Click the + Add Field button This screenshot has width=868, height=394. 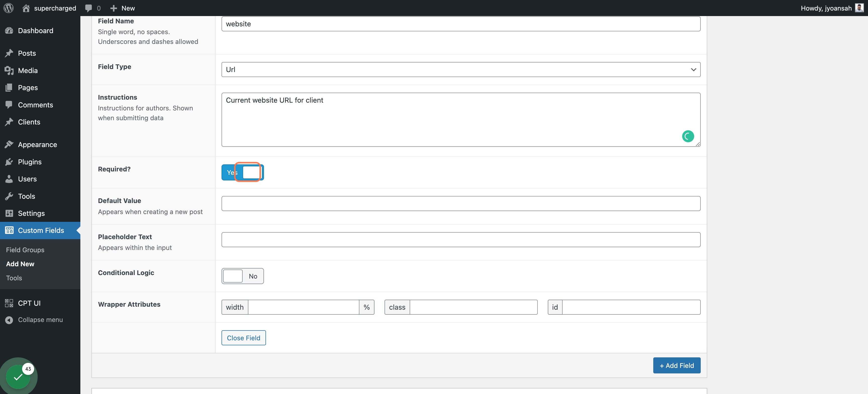[x=677, y=365]
